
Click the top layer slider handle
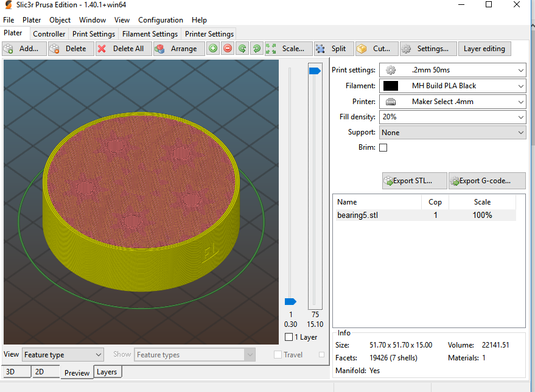[x=315, y=71]
